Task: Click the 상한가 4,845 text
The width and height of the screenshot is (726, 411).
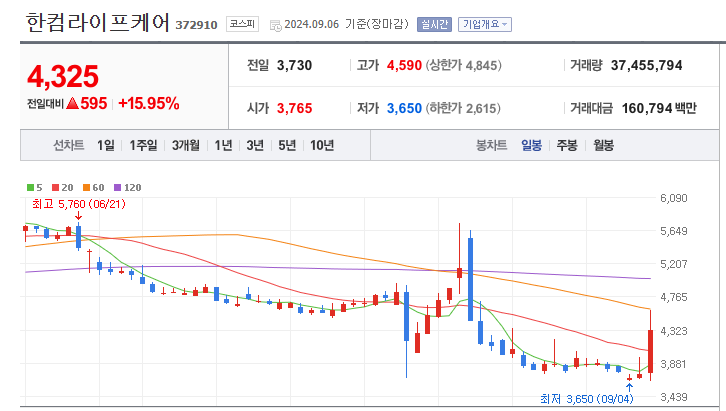Action: 463,65
